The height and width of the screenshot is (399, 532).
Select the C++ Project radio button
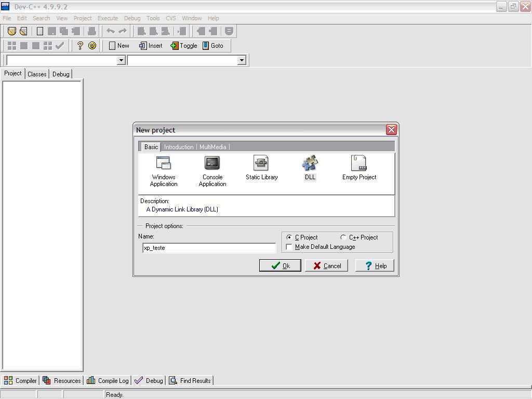[343, 237]
